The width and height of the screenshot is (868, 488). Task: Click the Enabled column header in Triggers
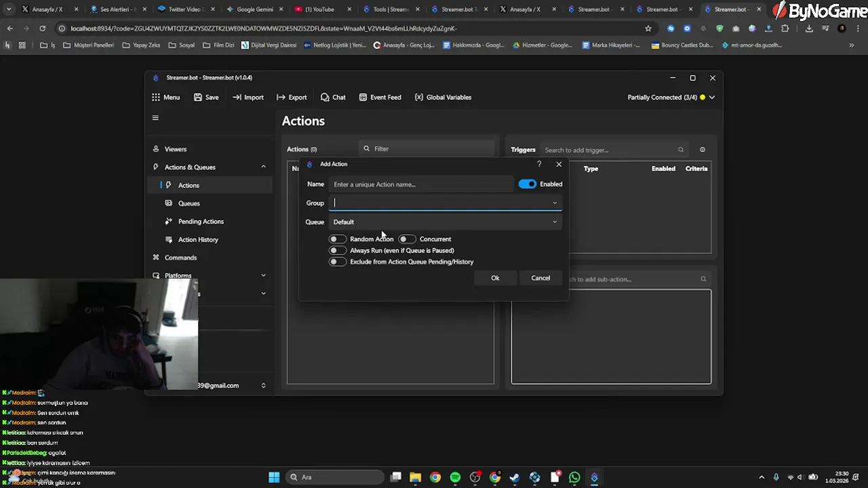(x=663, y=169)
